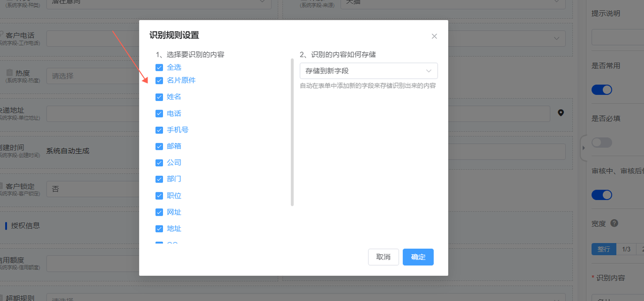Click the 信用额度 input field
Screen dimensions: 644x301
coord(93,263)
